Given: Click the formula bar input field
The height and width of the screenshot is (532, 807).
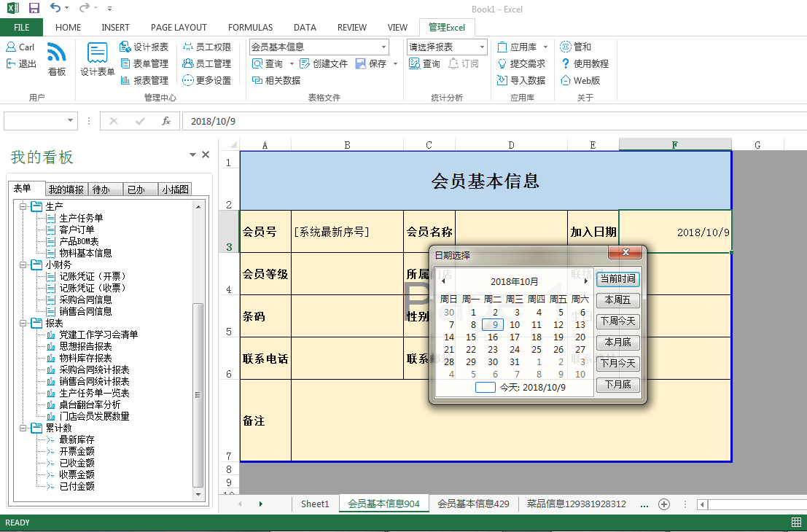Looking at the screenshot, I should (x=494, y=121).
